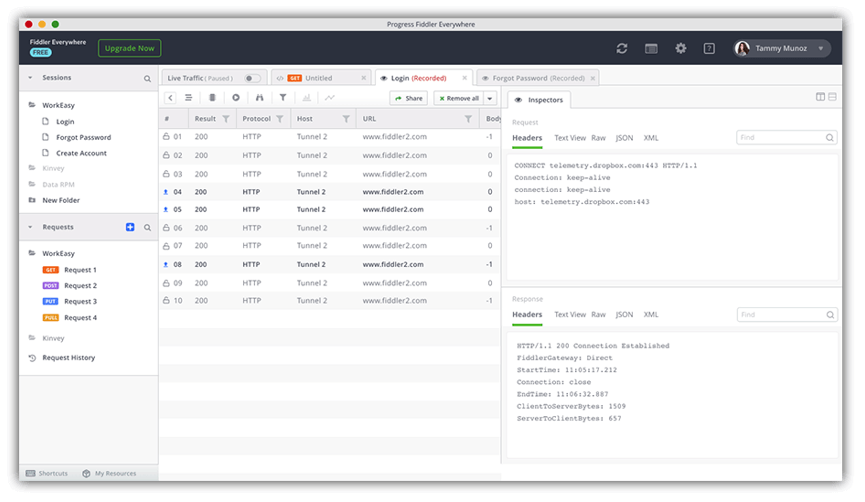
Task: Open the settings gear in the header
Action: tap(681, 49)
